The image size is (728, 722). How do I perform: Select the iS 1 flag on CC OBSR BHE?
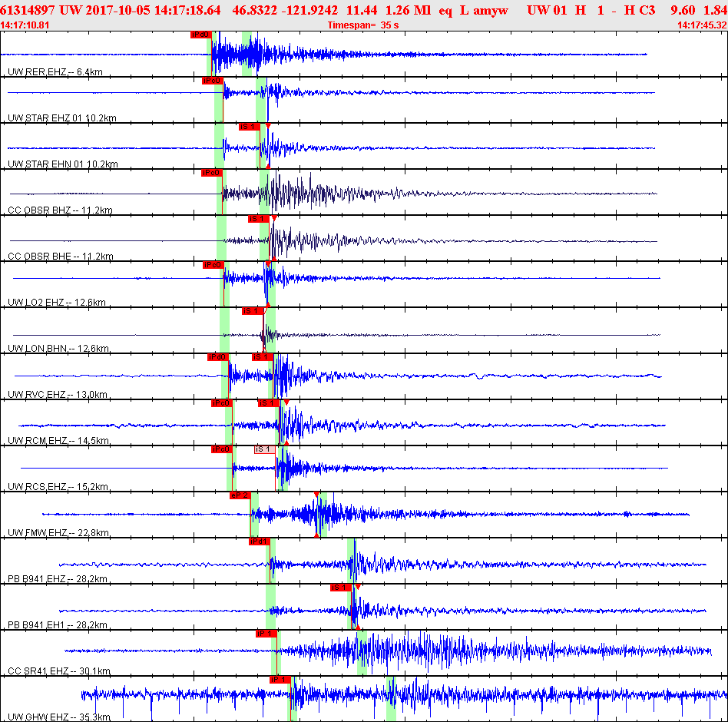tap(259, 218)
